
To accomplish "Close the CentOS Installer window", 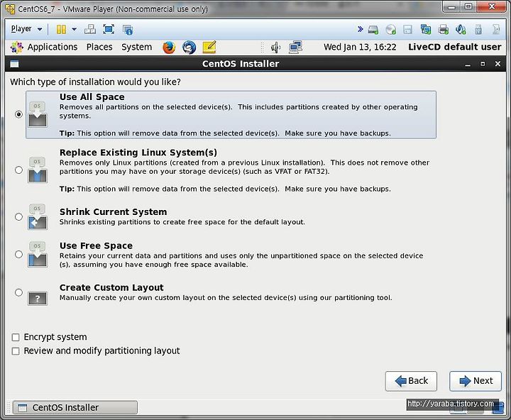I will (x=498, y=64).
